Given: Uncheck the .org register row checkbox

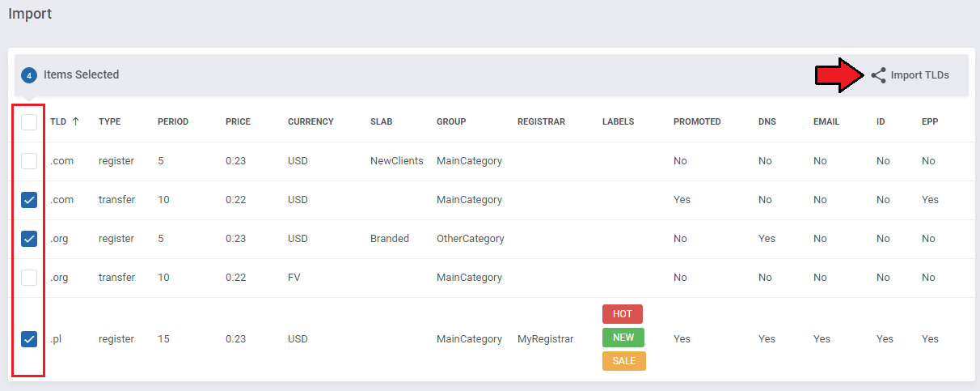Looking at the screenshot, I should (29, 239).
